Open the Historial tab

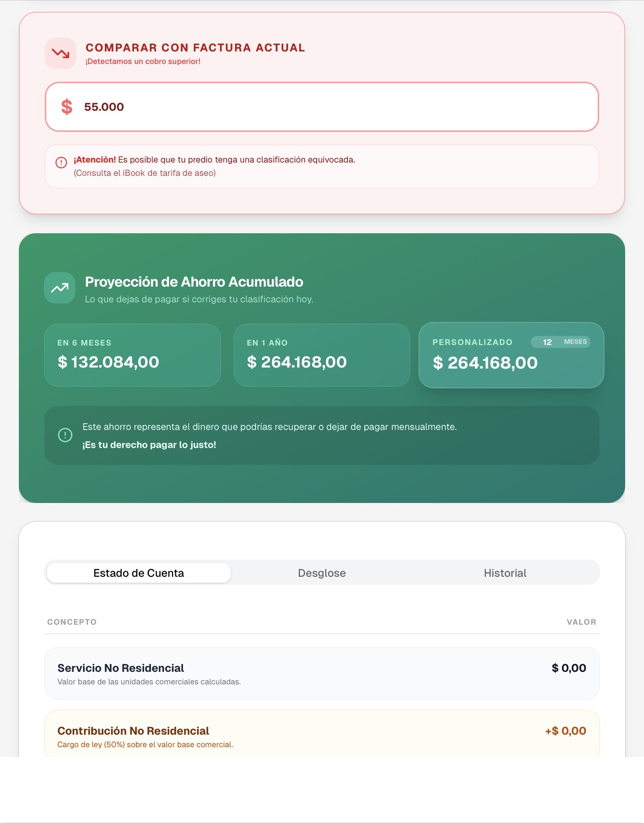[505, 573]
